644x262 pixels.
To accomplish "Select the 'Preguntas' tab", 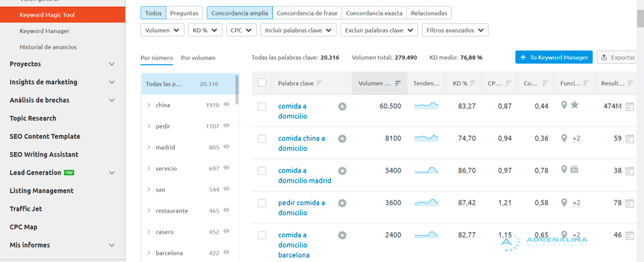I will click(185, 13).
